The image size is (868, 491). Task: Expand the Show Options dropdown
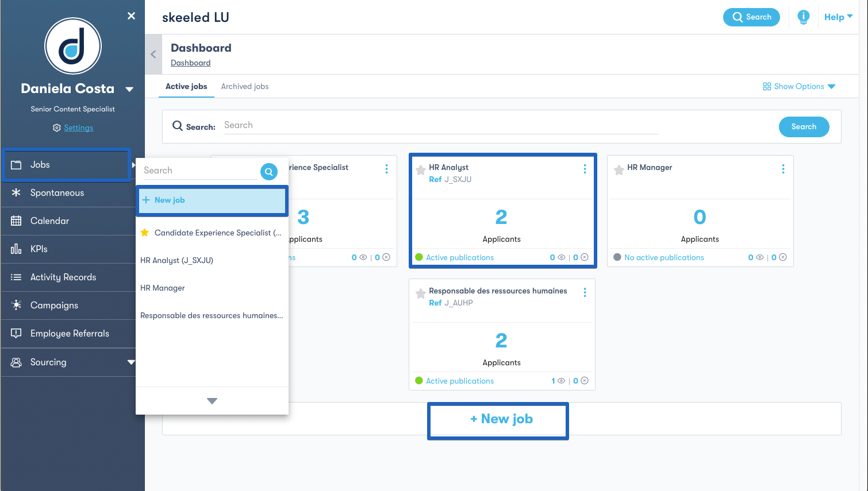(x=799, y=87)
